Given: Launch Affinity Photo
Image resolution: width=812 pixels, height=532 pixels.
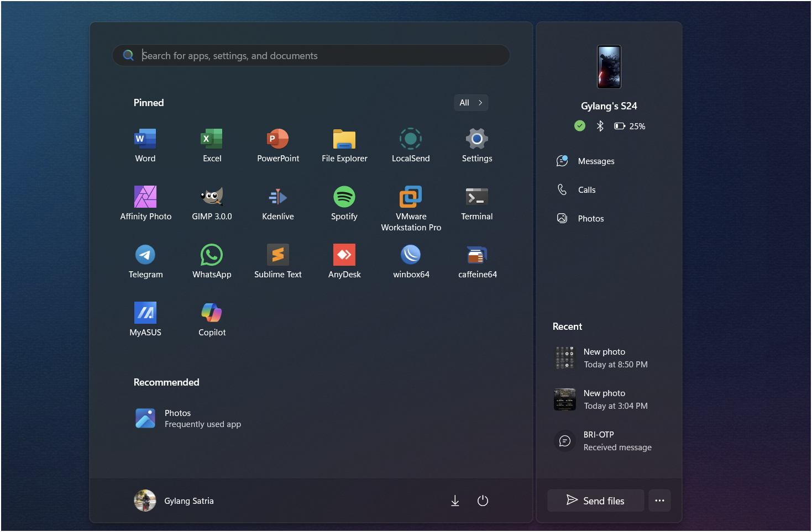Looking at the screenshot, I should 145,203.
